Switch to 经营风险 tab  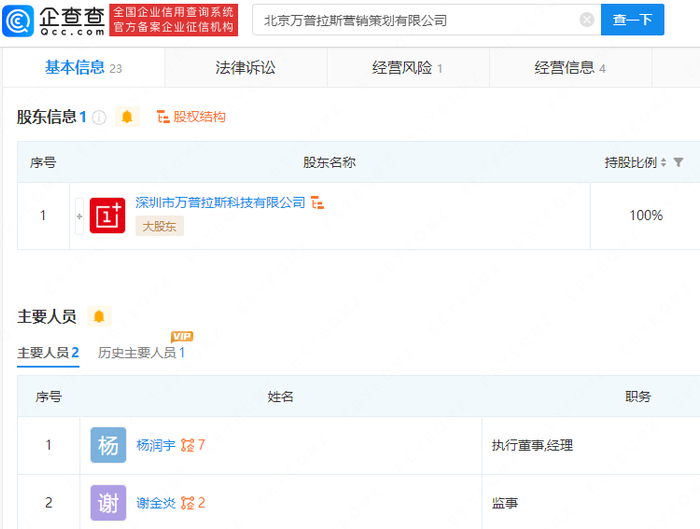tap(408, 67)
